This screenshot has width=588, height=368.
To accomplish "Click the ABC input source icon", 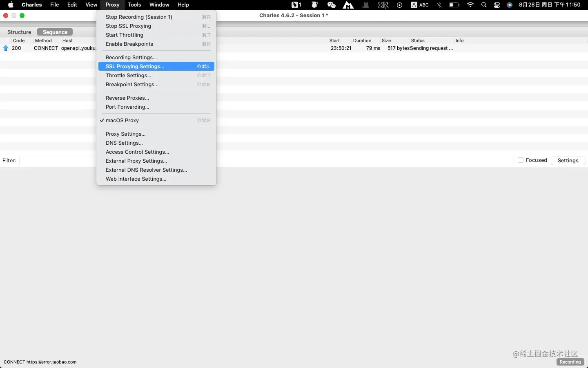I will click(420, 5).
